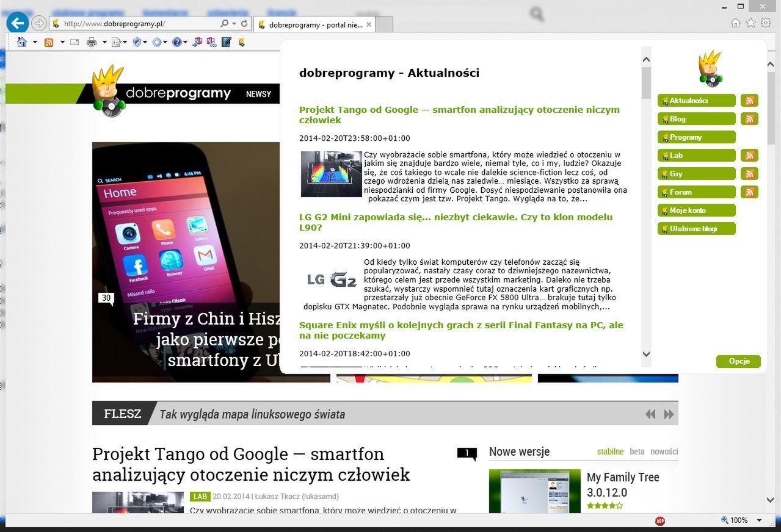Viewport: 781px width, 532px height.
Task: Click the Favorites star icon
Action: pos(750,23)
